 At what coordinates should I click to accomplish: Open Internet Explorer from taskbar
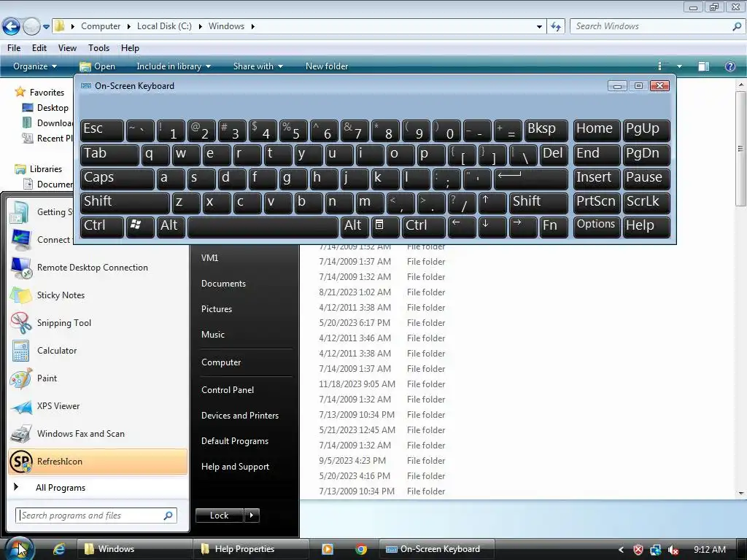(59, 549)
